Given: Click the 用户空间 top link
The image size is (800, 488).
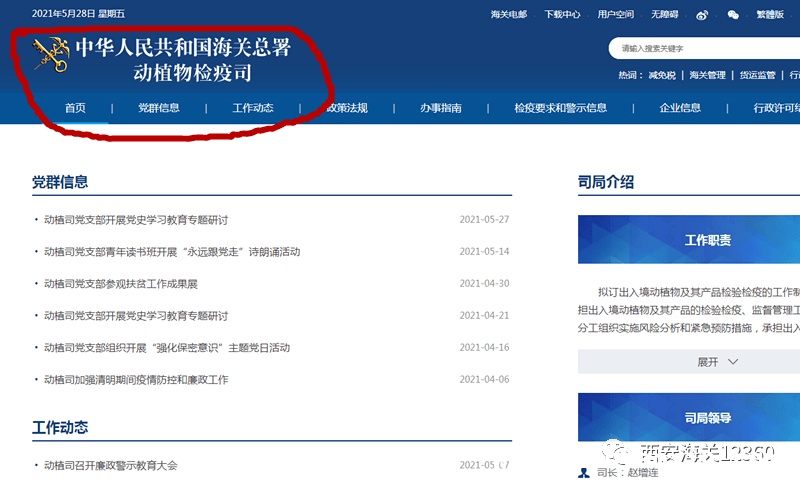Looking at the screenshot, I should pyautogui.click(x=616, y=14).
